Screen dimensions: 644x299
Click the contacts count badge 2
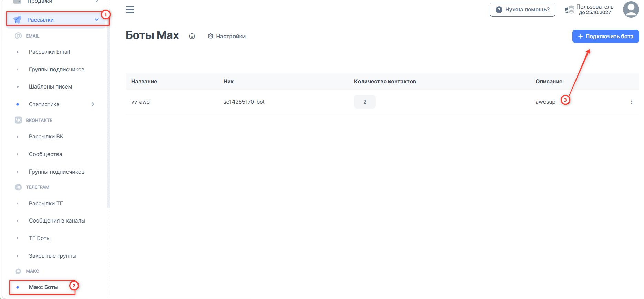[x=365, y=102]
